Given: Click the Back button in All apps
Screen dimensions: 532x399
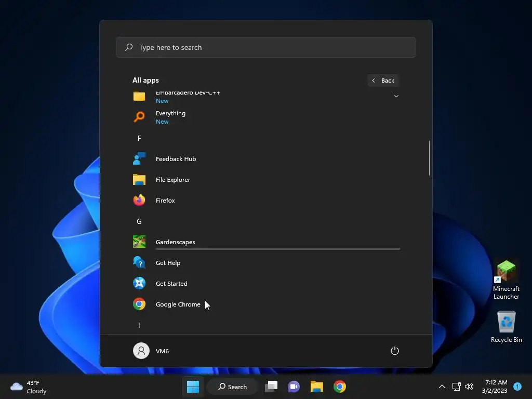Looking at the screenshot, I should 383,81.
